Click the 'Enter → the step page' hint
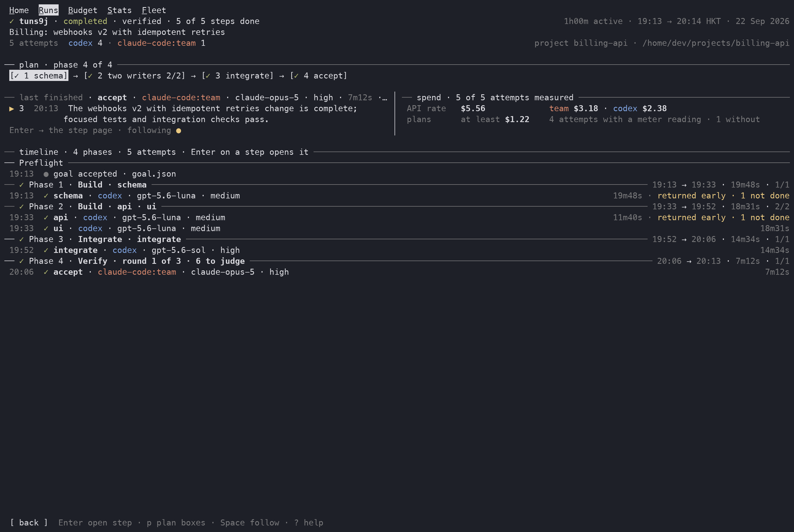794x532 pixels. pos(61,130)
